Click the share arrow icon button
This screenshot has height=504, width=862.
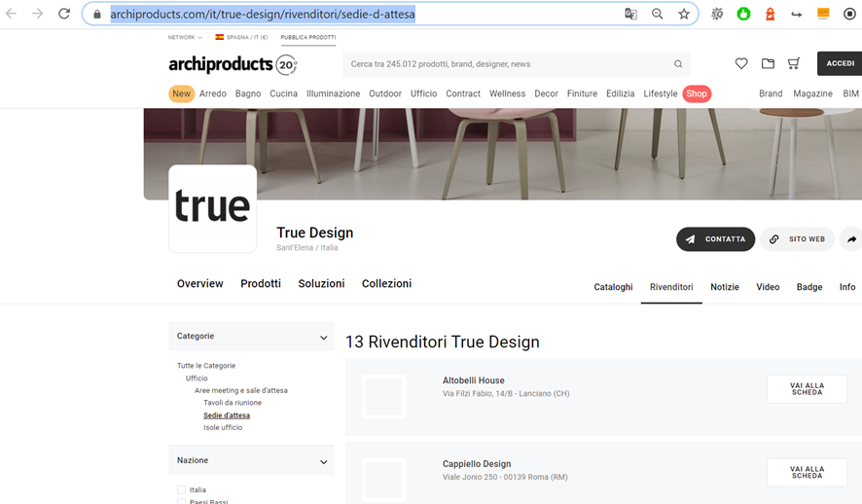click(851, 239)
